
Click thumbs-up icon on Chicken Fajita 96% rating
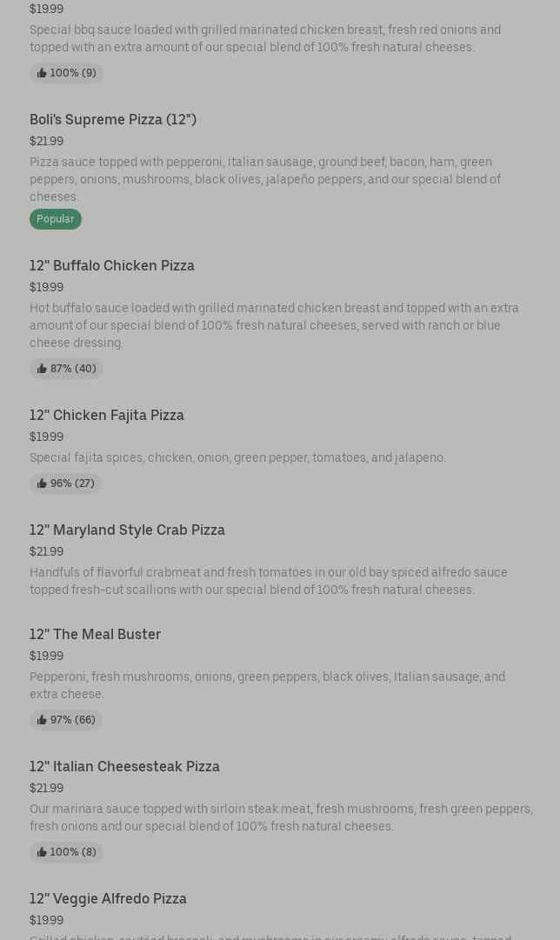tap(42, 484)
